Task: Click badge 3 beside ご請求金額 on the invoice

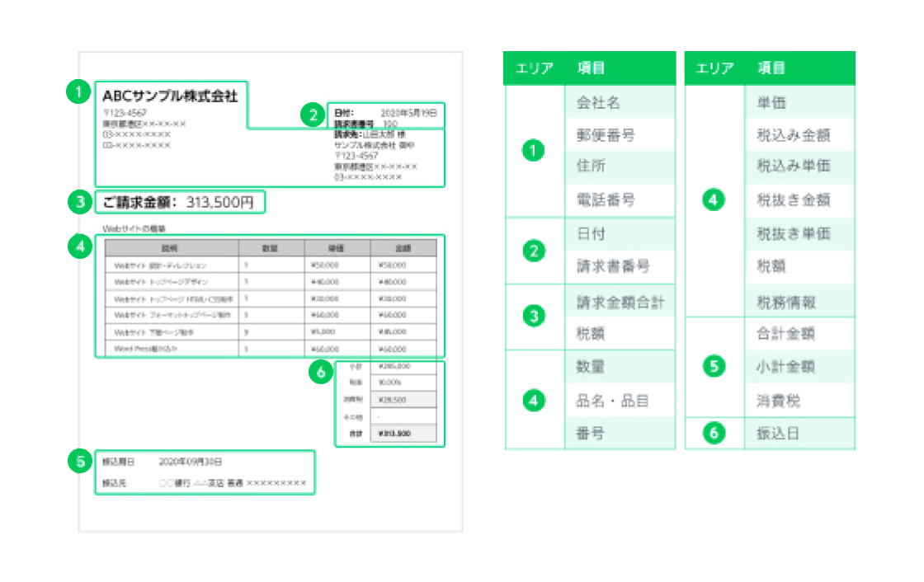Action: click(x=77, y=201)
